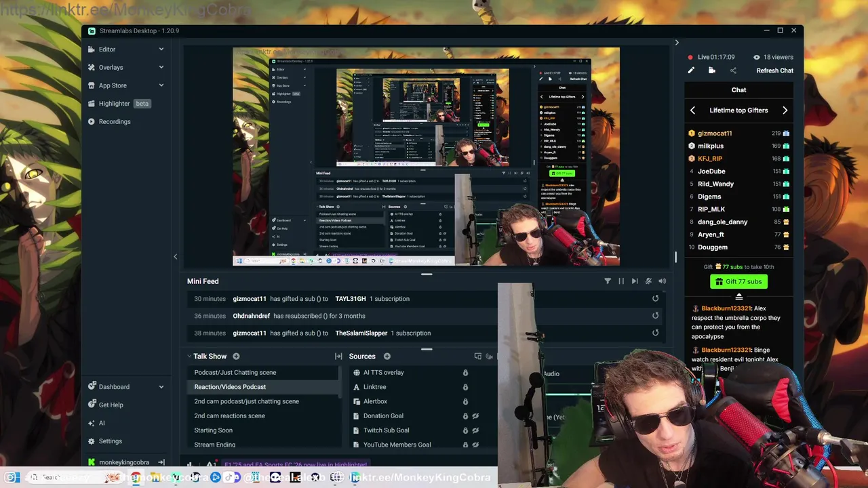Toggle lock on AI TTS overlay source
The width and height of the screenshot is (868, 488).
point(465,373)
